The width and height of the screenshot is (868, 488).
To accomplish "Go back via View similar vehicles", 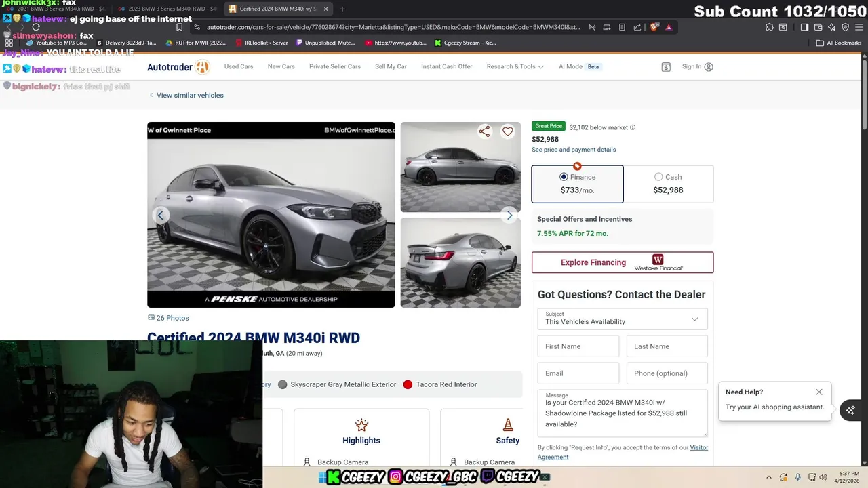I will (186, 95).
